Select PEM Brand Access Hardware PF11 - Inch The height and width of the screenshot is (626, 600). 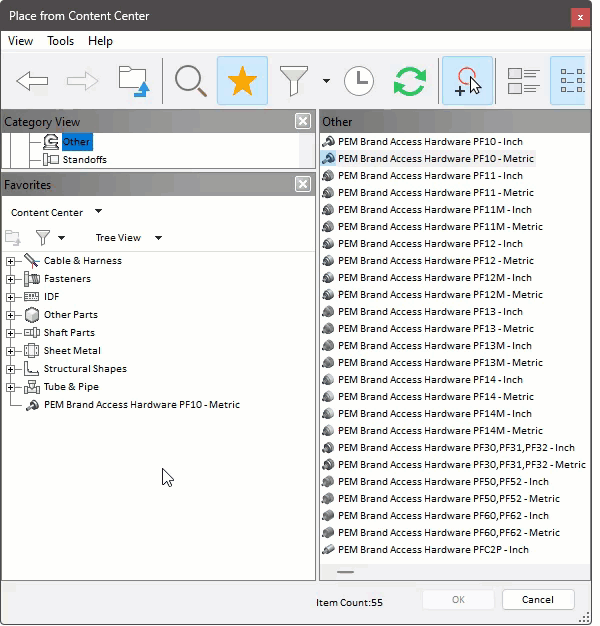430,176
